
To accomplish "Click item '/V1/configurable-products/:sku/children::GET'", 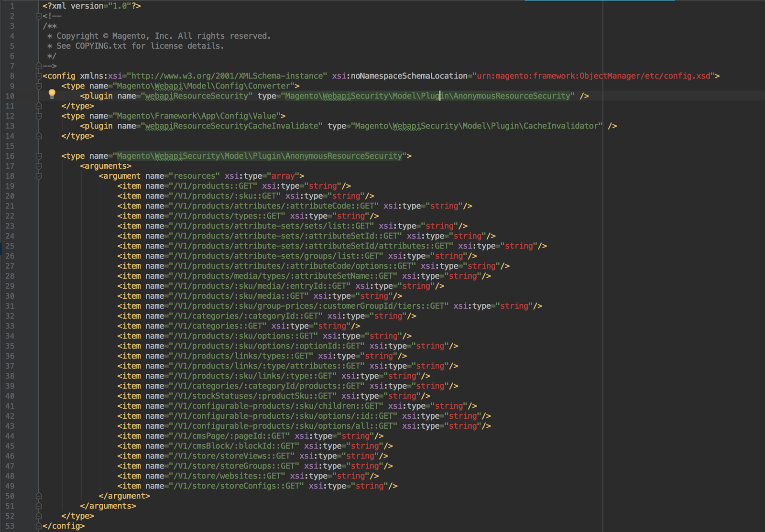I will 276,407.
